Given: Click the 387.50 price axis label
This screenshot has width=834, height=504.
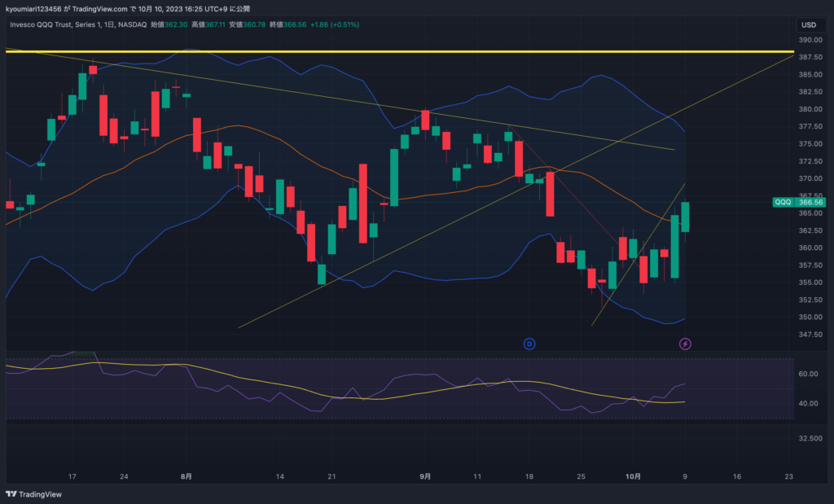Looking at the screenshot, I should pos(810,57).
